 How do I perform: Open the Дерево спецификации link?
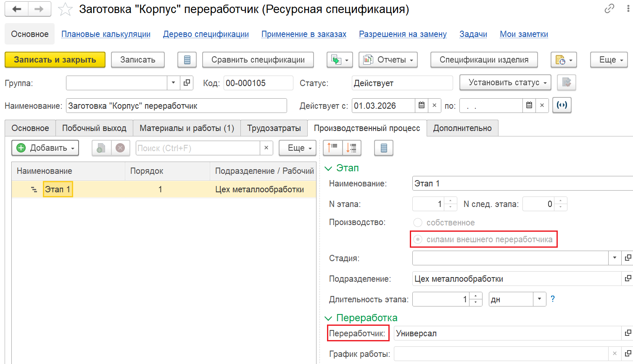pos(206,34)
